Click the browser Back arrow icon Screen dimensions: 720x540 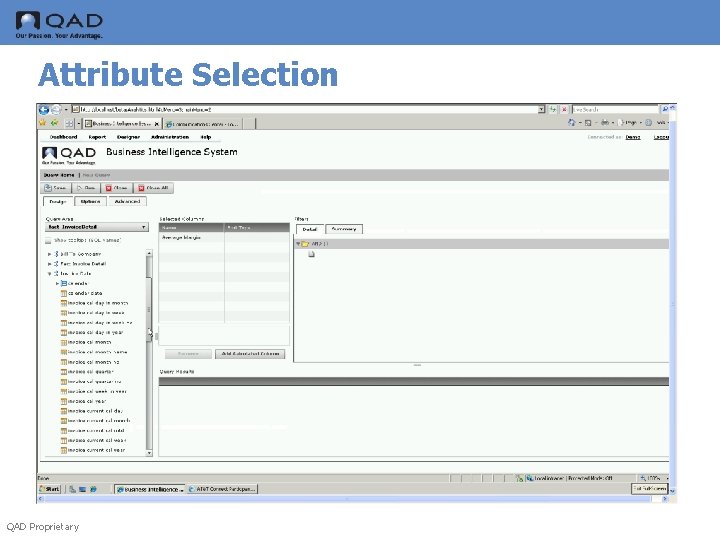click(44, 110)
